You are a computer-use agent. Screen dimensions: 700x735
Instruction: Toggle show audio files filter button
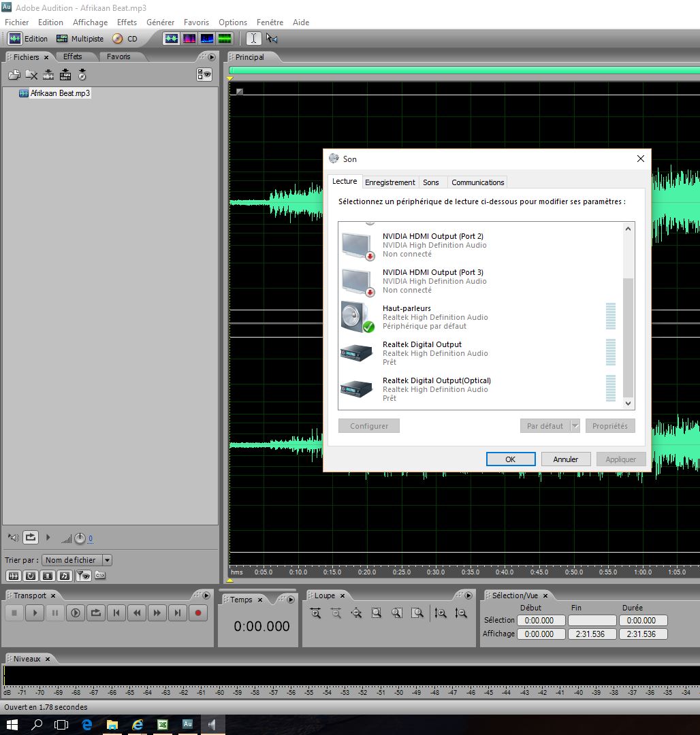click(14, 576)
